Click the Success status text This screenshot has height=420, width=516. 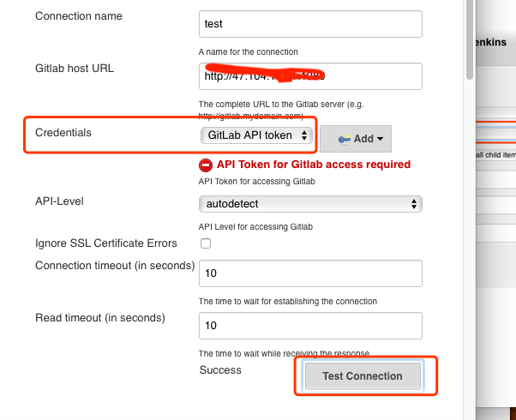point(219,370)
